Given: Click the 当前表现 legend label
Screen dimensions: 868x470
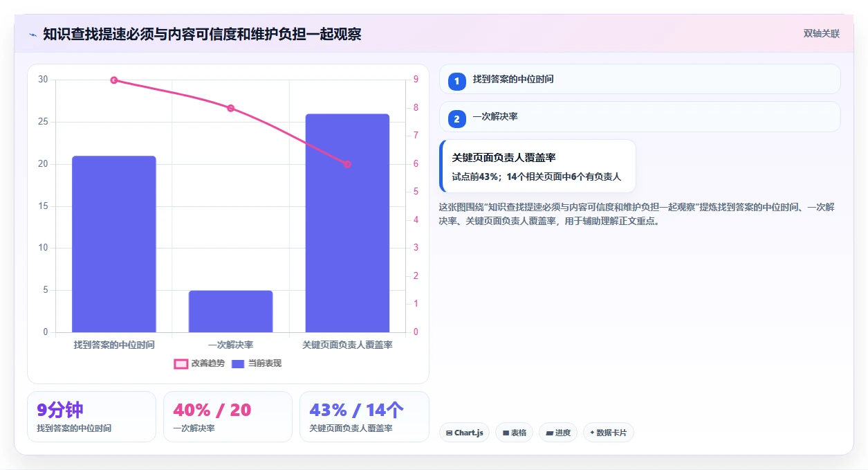Looking at the screenshot, I should [x=265, y=363].
